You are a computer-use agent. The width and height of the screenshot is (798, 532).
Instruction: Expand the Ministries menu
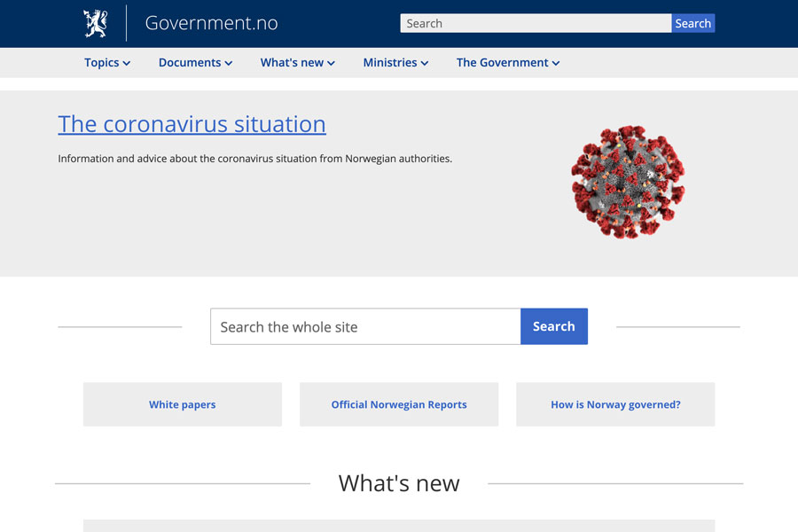(395, 63)
